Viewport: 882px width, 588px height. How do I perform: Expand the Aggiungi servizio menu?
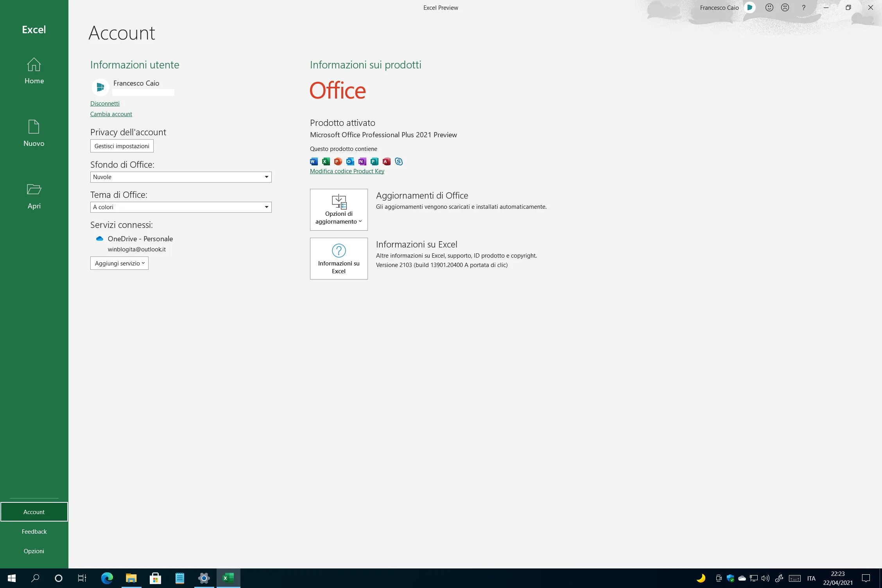(x=119, y=262)
